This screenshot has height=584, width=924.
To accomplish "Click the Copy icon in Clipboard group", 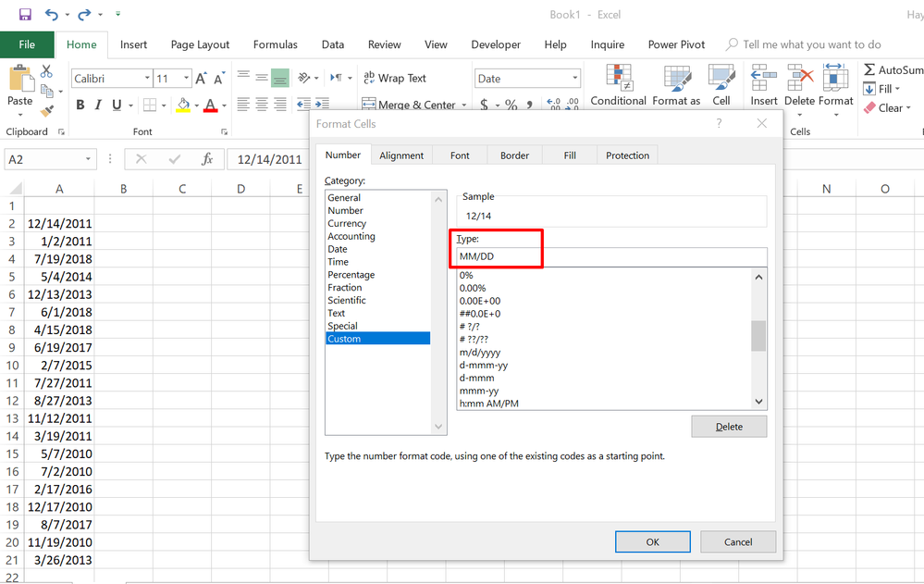I will 47,91.
